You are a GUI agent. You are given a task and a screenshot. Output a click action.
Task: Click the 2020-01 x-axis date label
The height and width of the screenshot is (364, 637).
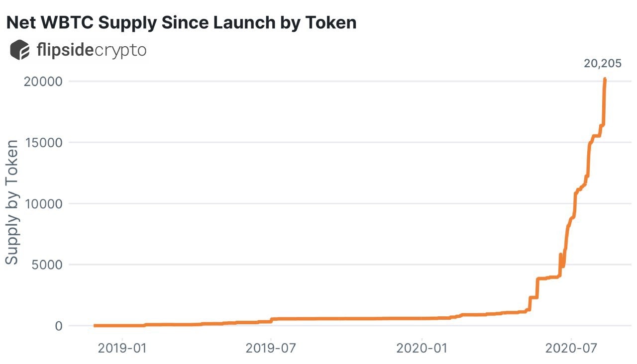(421, 348)
